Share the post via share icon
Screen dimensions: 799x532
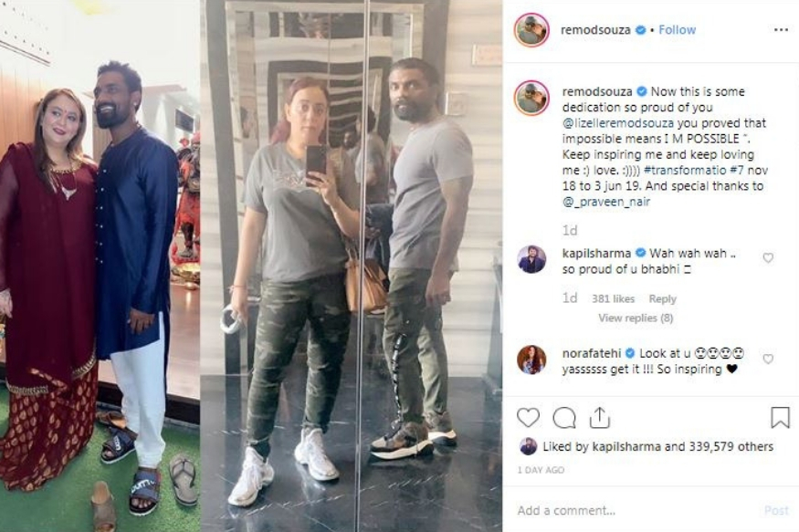pyautogui.click(x=600, y=417)
